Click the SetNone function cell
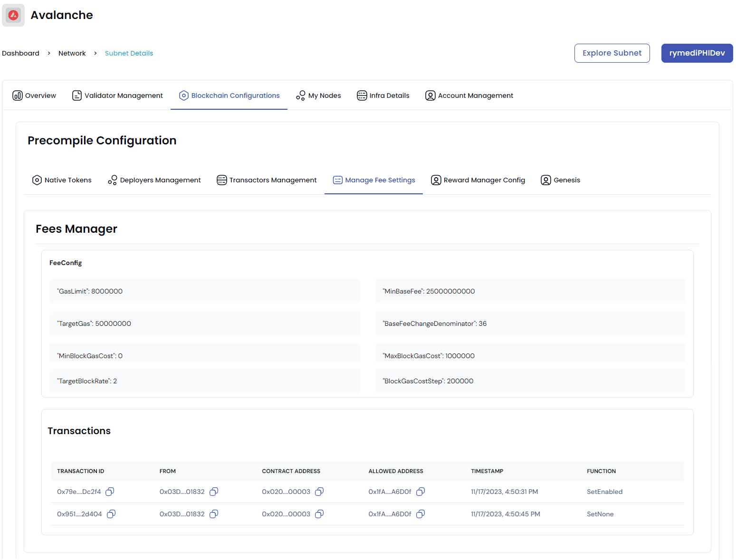736x560 pixels. pos(600,514)
